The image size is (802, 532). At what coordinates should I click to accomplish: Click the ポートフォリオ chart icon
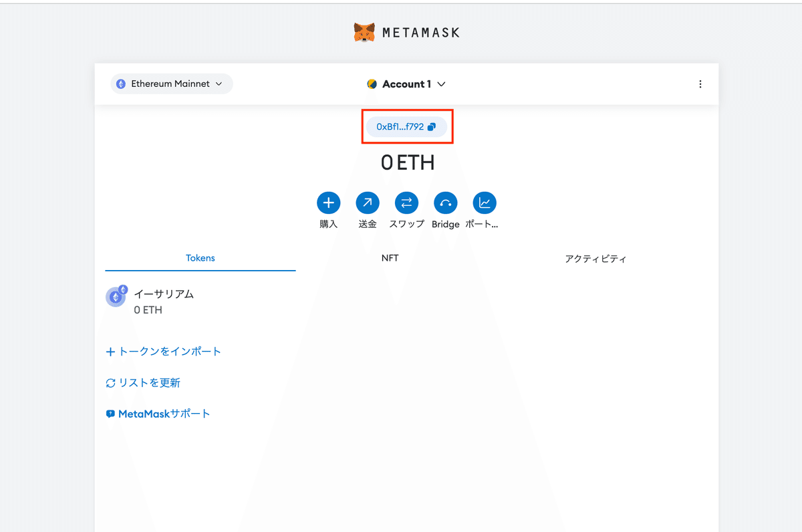point(485,203)
